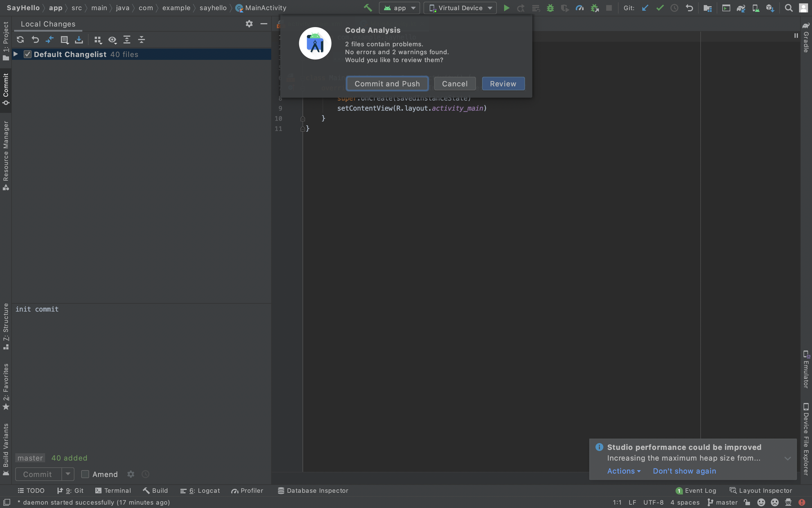Click the MainActivity breadcrumb

pos(261,8)
